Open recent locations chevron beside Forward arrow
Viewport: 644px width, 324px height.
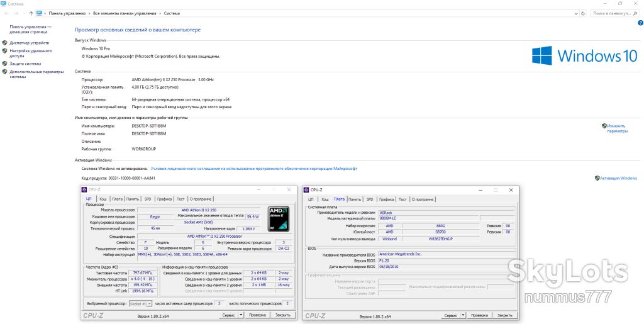point(23,14)
